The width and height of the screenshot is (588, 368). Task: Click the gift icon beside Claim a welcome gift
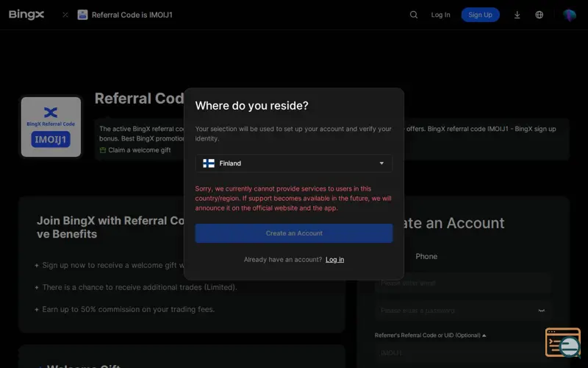[x=103, y=150]
